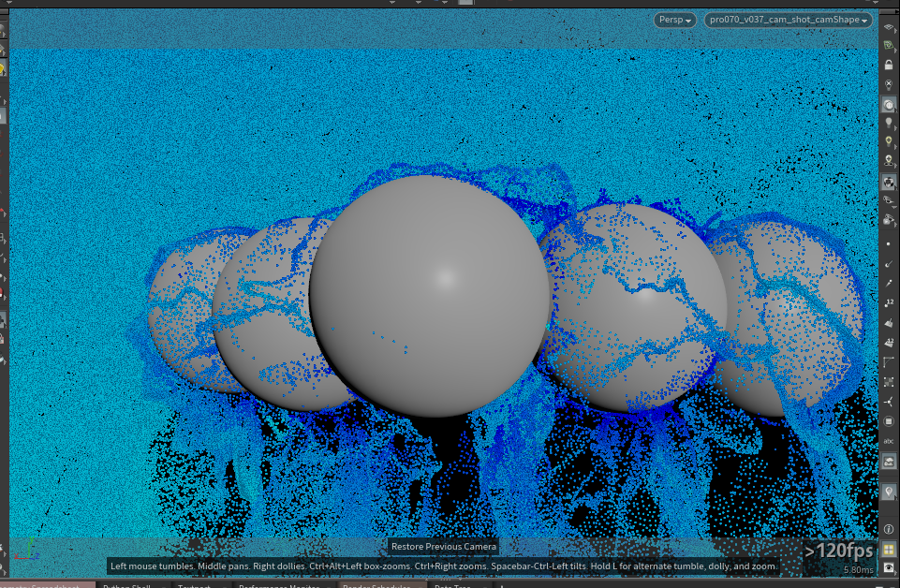Switch to the Performance Monitor tab

(279, 585)
